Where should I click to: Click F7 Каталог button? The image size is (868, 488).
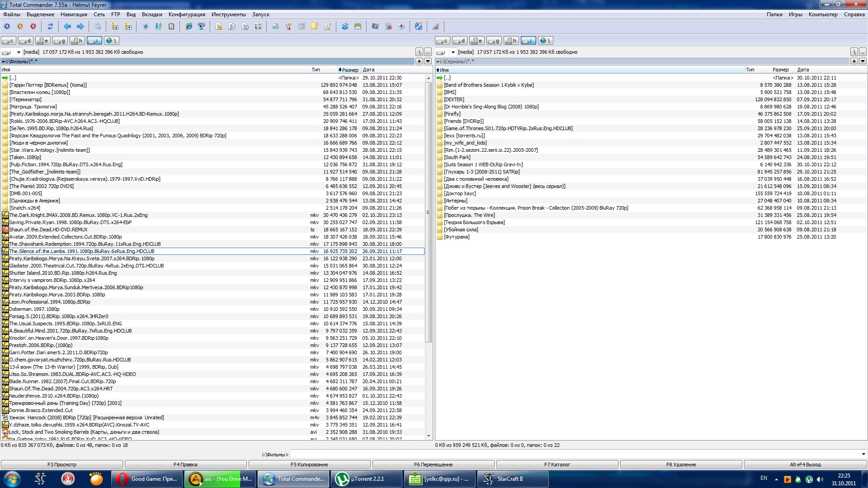557,465
